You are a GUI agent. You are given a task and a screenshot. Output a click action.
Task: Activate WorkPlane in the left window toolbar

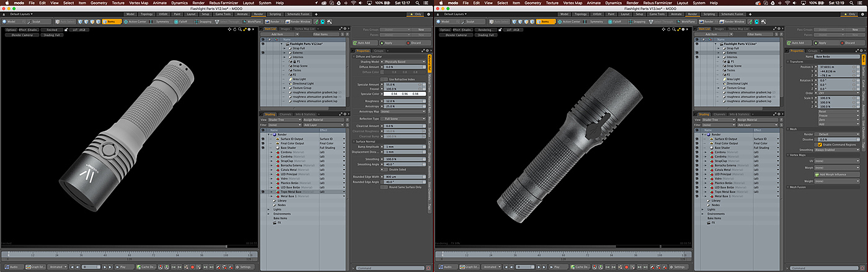254,21
